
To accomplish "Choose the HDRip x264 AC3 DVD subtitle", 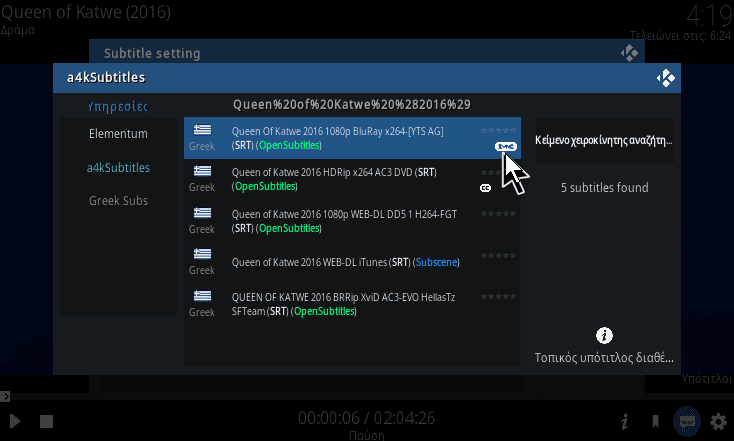I will (x=352, y=179).
